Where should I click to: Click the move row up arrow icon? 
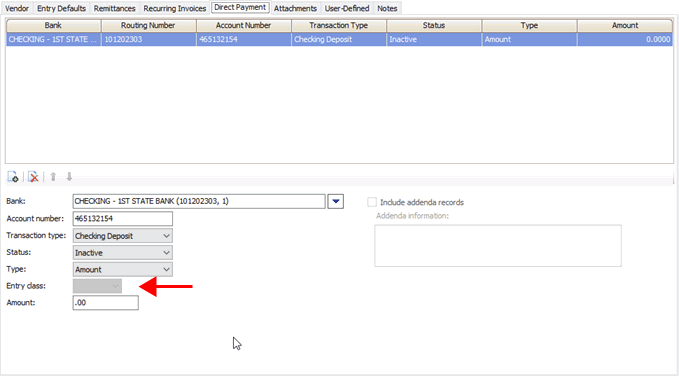(53, 177)
